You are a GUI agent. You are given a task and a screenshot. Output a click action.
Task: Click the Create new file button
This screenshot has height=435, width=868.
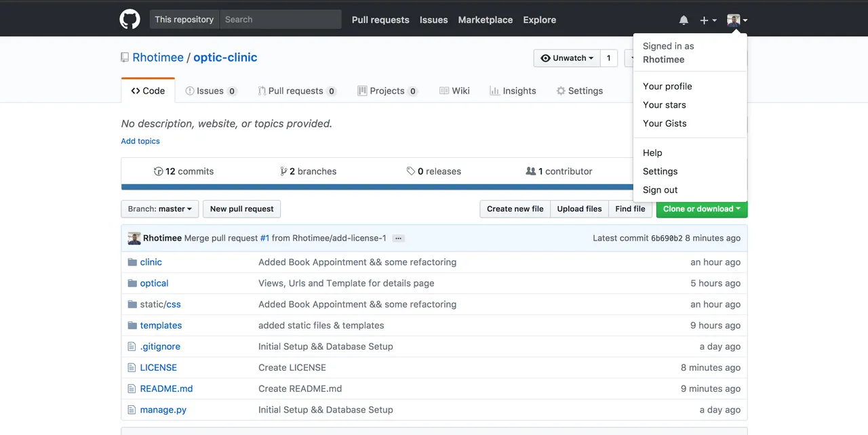515,209
